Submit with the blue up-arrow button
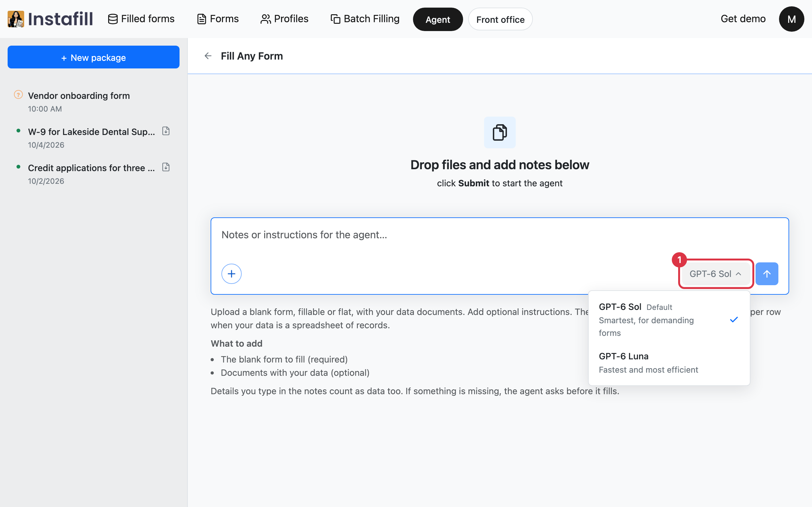 click(767, 273)
